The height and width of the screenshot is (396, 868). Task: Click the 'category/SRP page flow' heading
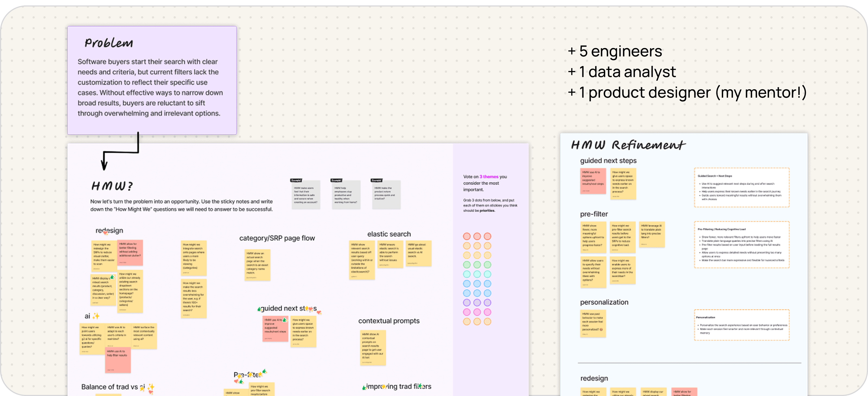click(277, 238)
